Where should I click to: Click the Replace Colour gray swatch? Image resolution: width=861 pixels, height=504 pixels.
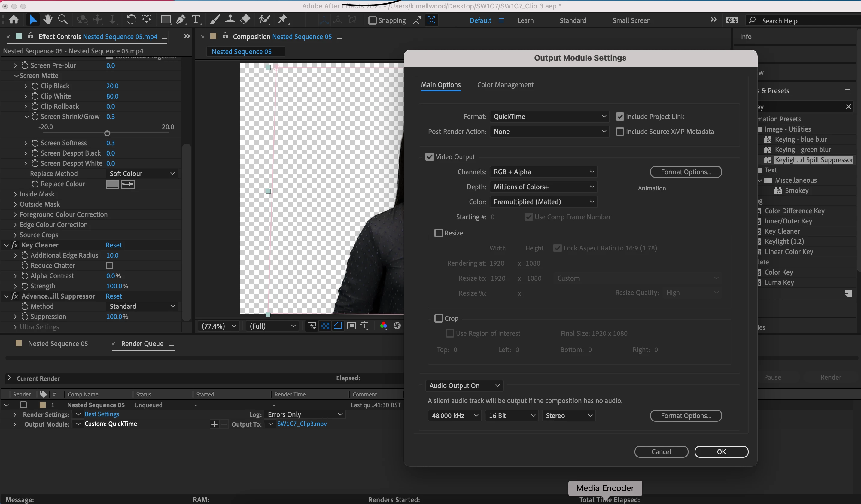pos(112,184)
